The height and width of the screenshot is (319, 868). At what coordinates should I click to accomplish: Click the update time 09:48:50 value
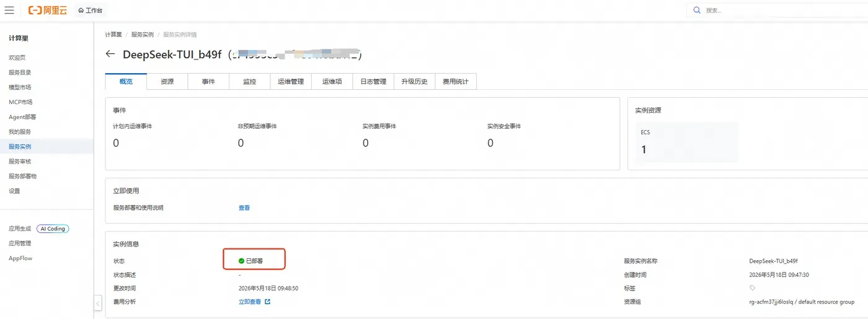coord(268,289)
